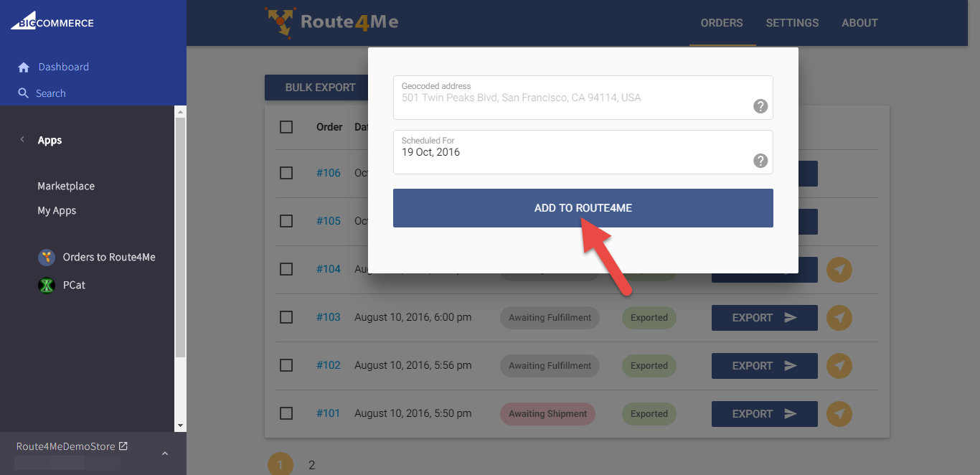
Task: Open the About tab
Action: click(859, 23)
